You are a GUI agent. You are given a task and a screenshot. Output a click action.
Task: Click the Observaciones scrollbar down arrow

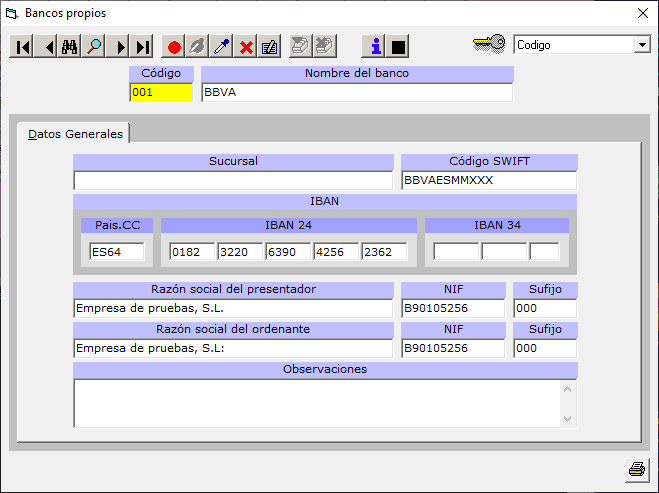(569, 419)
